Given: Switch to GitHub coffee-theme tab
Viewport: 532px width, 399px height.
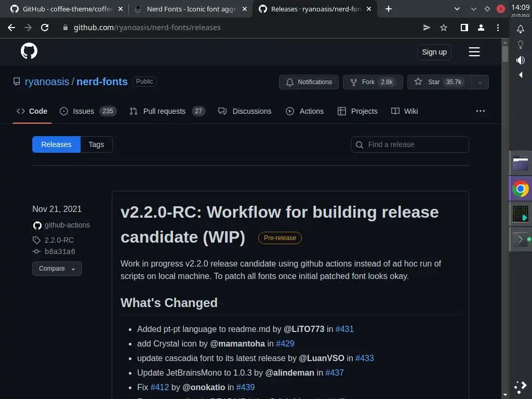Looking at the screenshot, I should (x=68, y=9).
